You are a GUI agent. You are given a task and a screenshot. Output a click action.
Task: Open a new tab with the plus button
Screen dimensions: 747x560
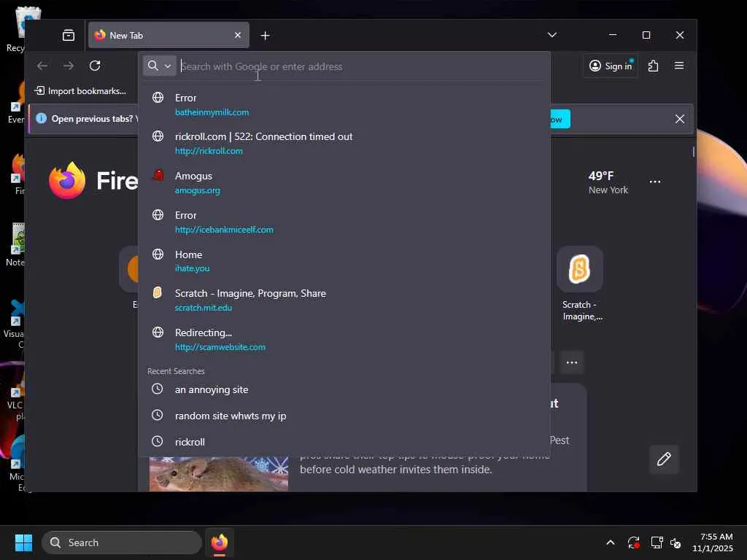pyautogui.click(x=266, y=36)
